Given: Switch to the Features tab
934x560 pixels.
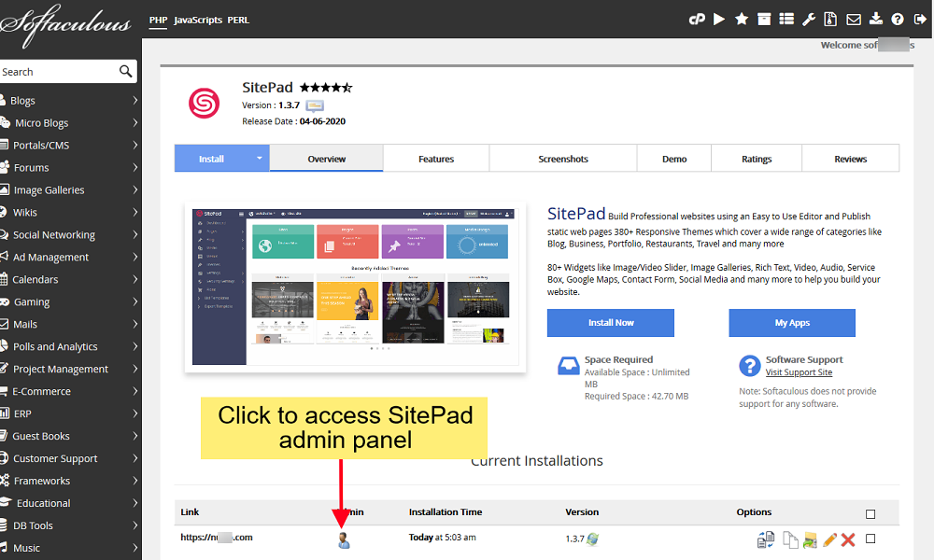Looking at the screenshot, I should (x=436, y=159).
